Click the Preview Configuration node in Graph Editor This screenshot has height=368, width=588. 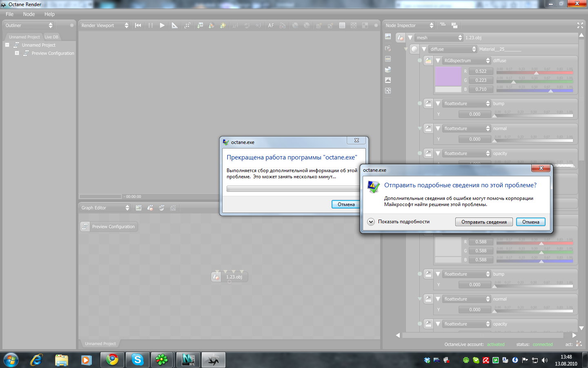[109, 227]
